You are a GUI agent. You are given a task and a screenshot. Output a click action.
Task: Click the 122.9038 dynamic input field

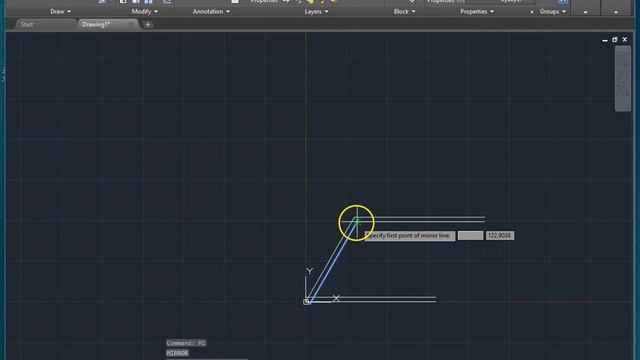point(500,236)
